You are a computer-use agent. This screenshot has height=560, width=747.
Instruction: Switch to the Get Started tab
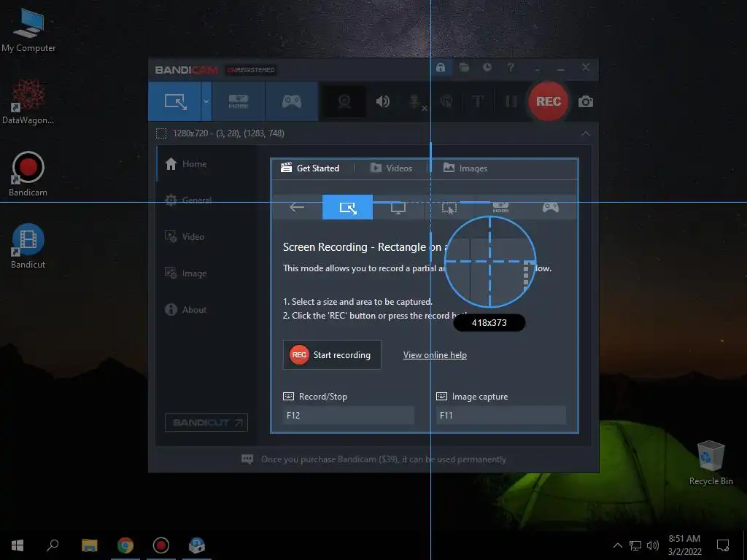310,168
